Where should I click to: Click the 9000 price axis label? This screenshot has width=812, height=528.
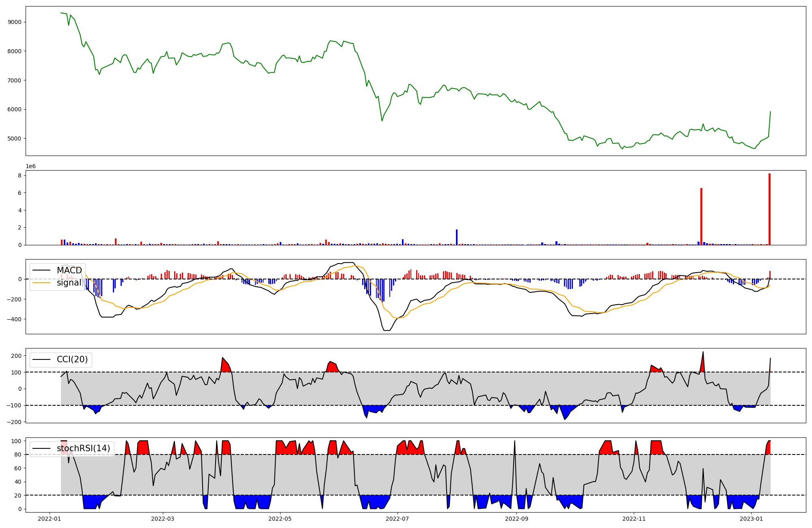point(15,22)
